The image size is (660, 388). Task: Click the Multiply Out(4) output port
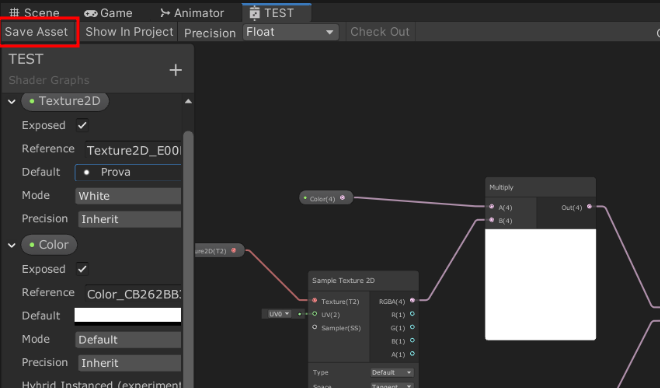[589, 207]
